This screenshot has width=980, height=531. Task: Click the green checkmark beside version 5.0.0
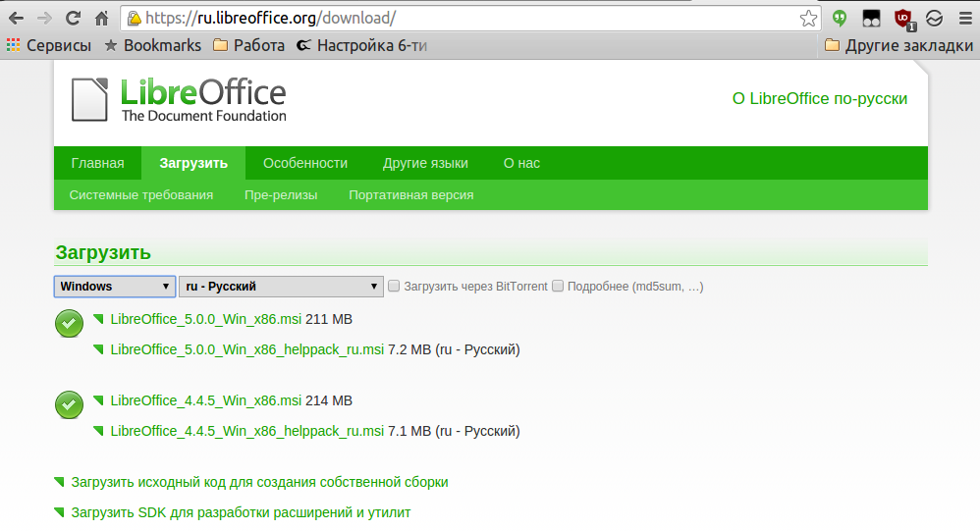point(69,324)
